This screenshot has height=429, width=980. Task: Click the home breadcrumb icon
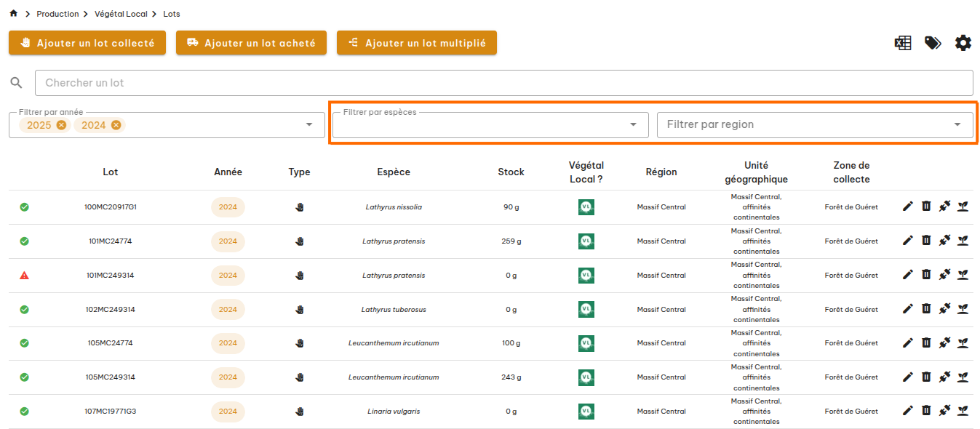13,14
